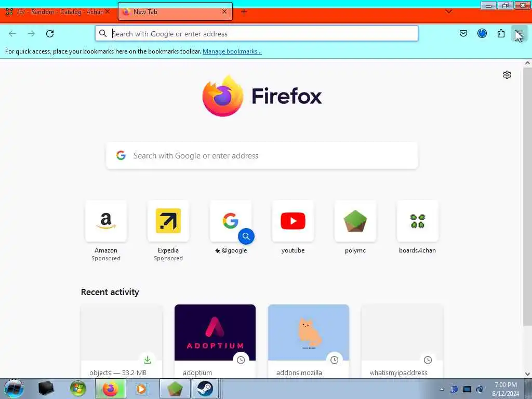Open the Extensions puzzle-piece icon

pos(501,33)
